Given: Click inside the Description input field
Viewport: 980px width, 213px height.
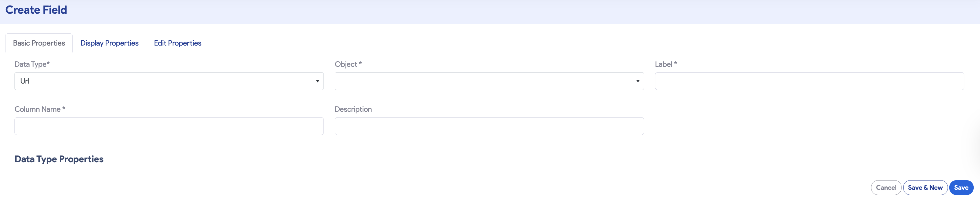Looking at the screenshot, I should click(489, 126).
